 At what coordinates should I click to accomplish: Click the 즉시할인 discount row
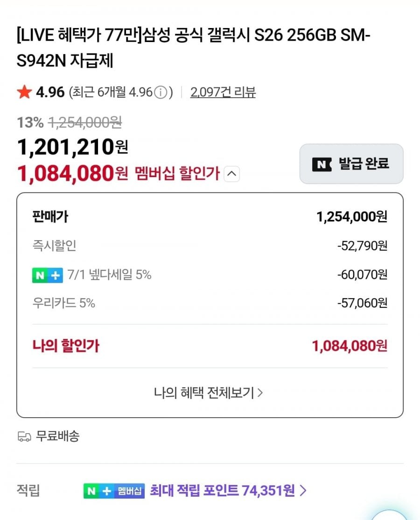pos(210,246)
